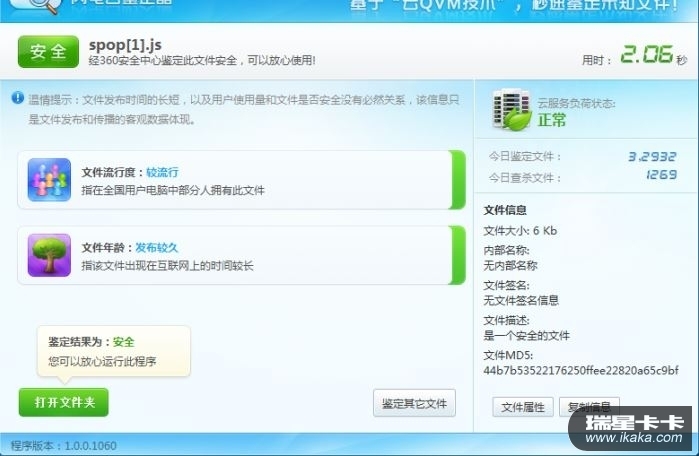Viewport: 699px width, 456px height.
Task: Click the file age tree icon
Action: 49,255
